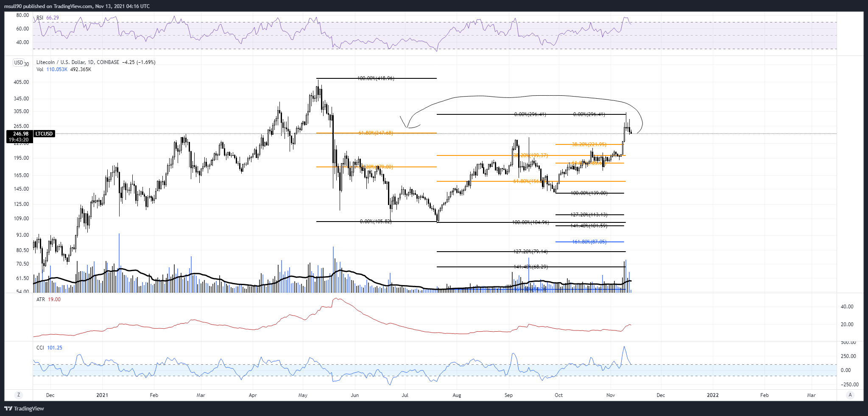The image size is (868, 416).
Task: Click the 61.50 price scale value
Action: click(23, 278)
